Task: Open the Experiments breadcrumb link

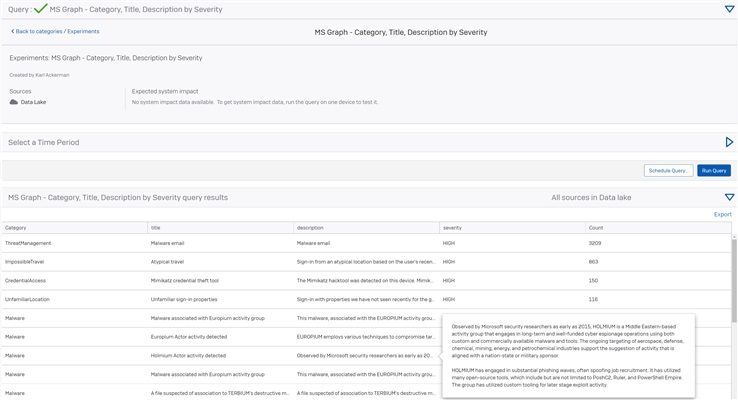Action: pyautogui.click(x=83, y=32)
